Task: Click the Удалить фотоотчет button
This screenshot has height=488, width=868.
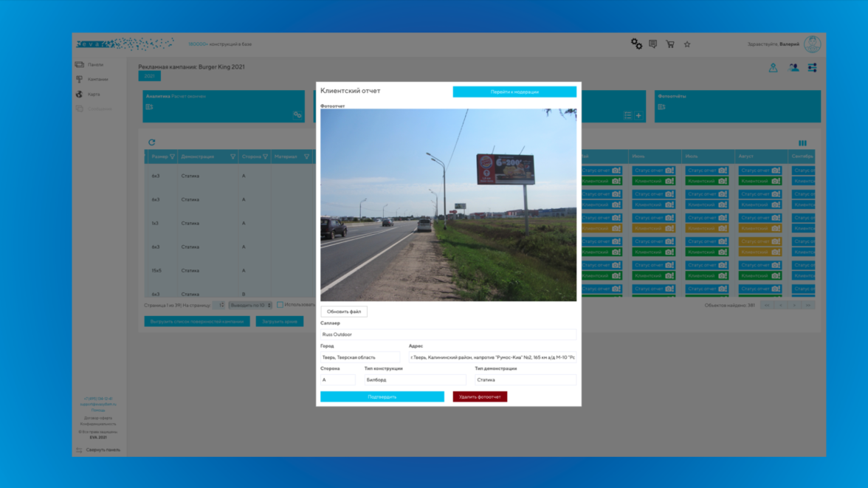Action: 480,396
